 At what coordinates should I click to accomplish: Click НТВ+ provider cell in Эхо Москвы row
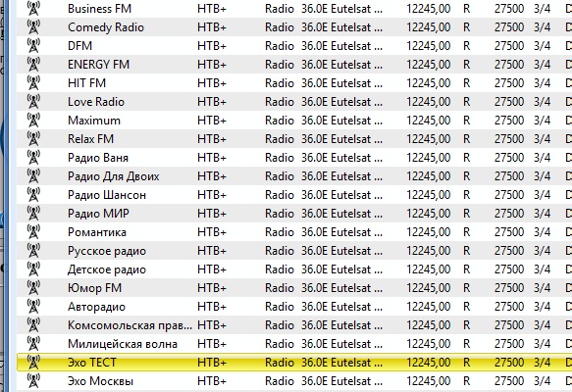[x=212, y=381]
